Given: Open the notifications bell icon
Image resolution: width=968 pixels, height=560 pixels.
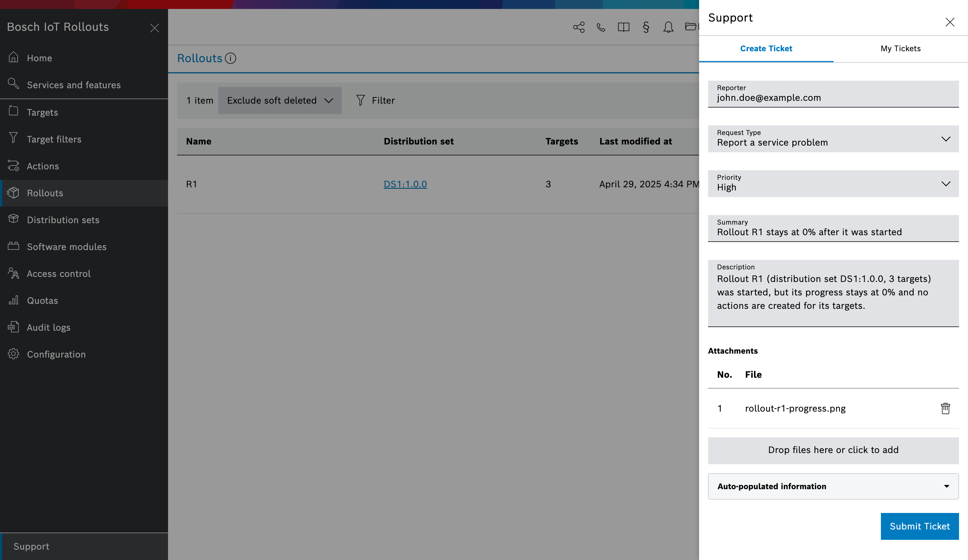Looking at the screenshot, I should click(668, 27).
